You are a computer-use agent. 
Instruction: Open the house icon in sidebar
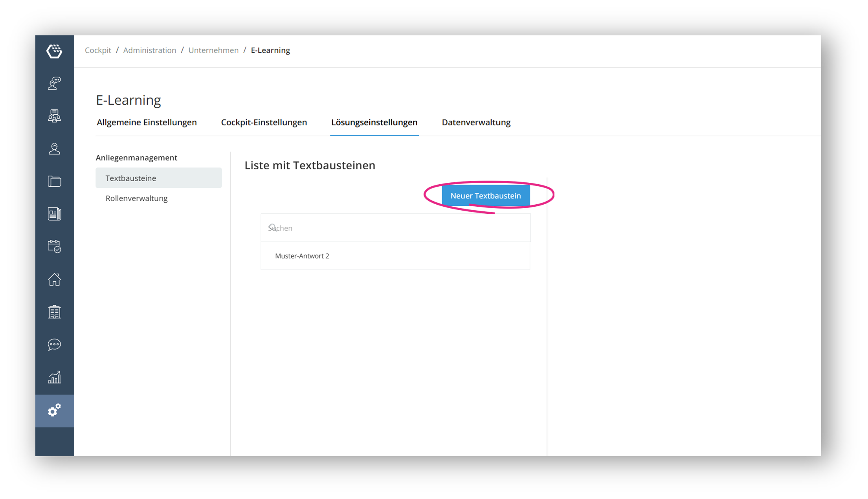[54, 279]
